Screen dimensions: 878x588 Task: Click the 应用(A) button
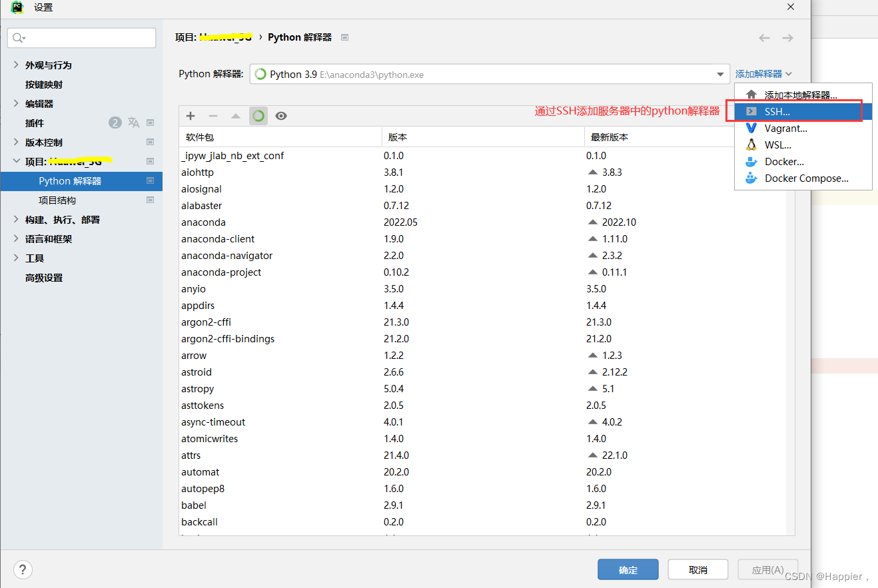coord(767,569)
